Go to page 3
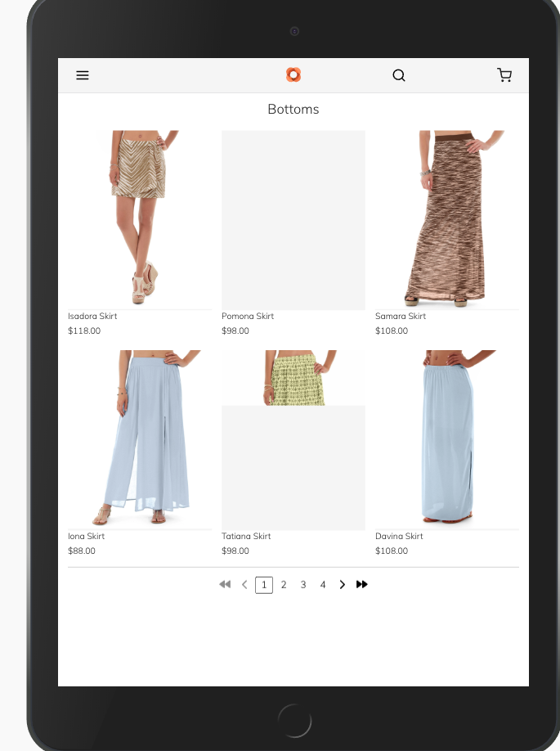Viewport: 560px width, 751px height. coord(303,585)
